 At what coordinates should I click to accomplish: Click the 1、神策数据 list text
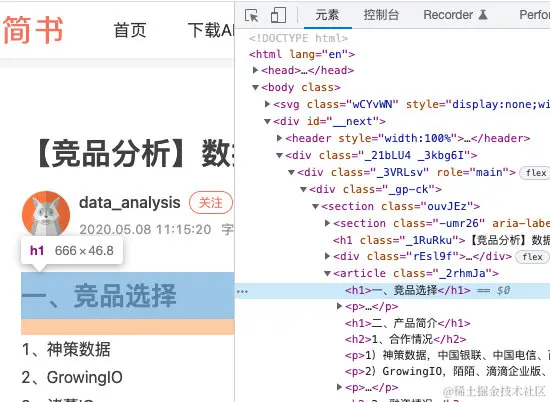pyautogui.click(x=66, y=349)
